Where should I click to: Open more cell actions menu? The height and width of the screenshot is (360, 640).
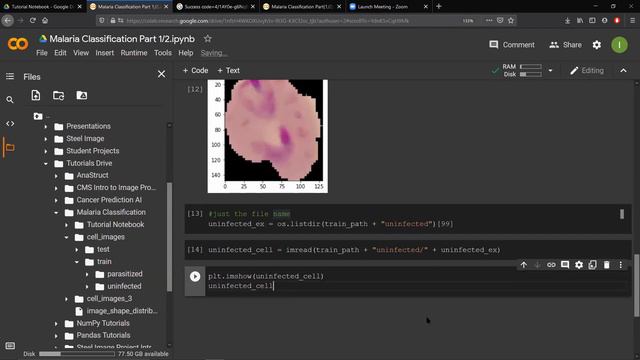621,265
